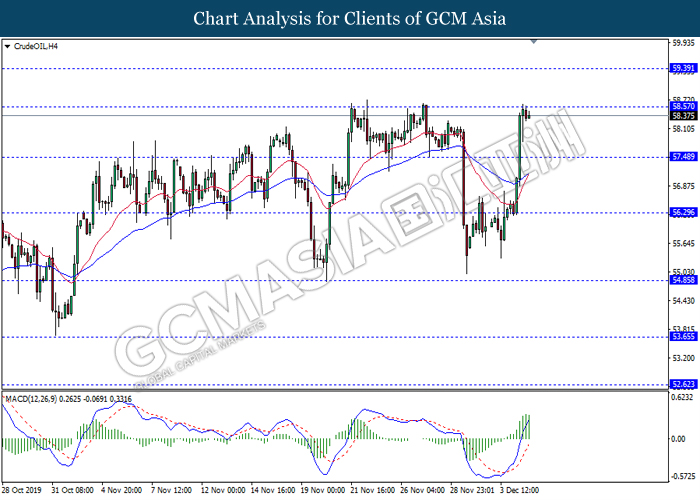Select the 57.489 price level label
The image size is (700, 500).
click(x=683, y=157)
